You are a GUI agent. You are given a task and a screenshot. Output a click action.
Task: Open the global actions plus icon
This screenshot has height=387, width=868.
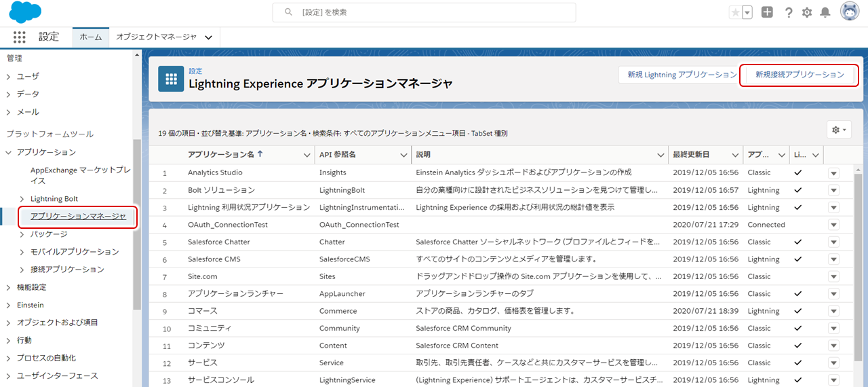click(767, 12)
